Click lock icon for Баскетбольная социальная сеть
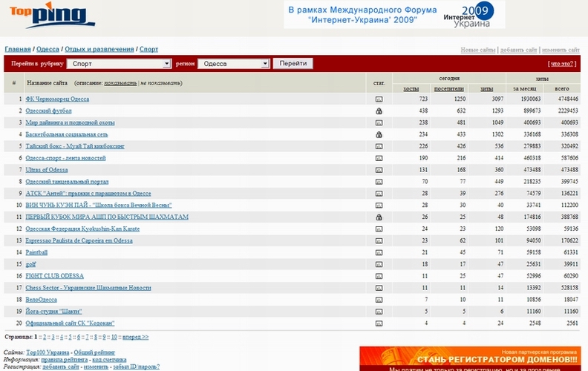The image size is (588, 371). [x=379, y=134]
